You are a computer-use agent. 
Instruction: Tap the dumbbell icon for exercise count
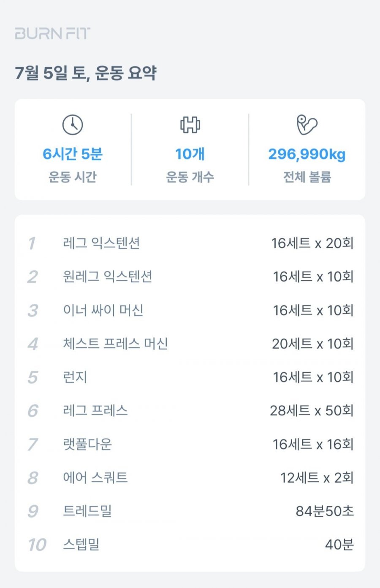point(190,125)
